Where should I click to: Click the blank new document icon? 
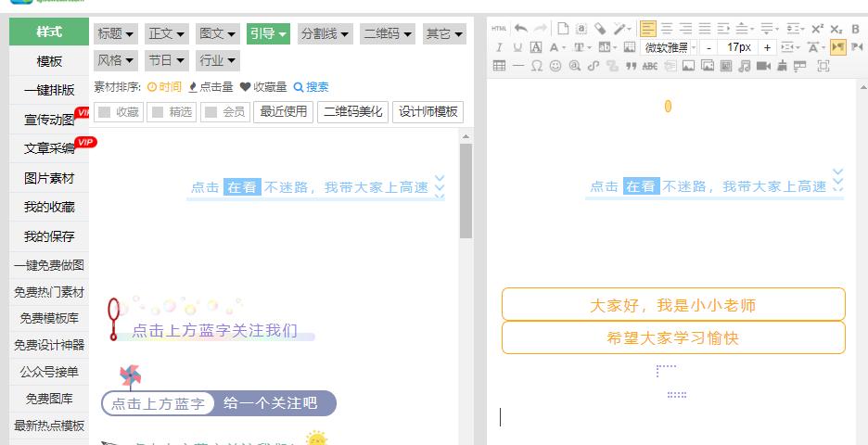tap(562, 28)
